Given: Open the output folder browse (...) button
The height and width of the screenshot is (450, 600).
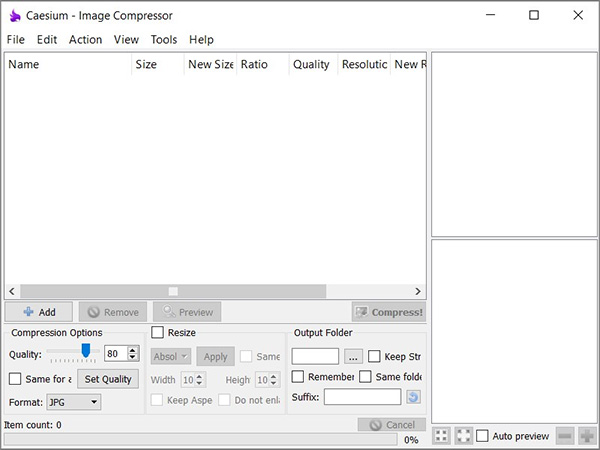Looking at the screenshot, I should pos(353,356).
